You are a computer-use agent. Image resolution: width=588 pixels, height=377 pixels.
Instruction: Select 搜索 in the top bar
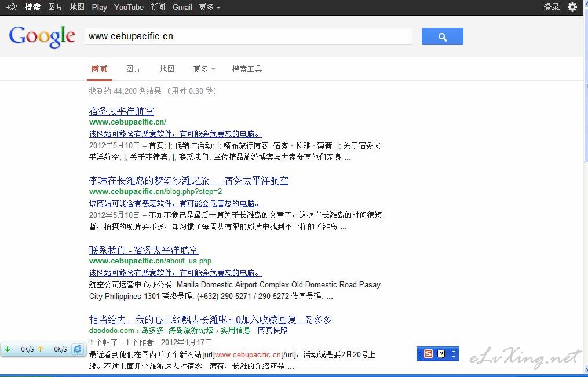(x=32, y=7)
